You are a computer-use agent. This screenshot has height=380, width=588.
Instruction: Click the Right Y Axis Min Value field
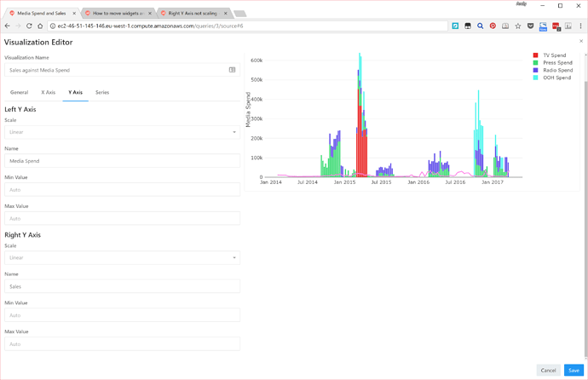tap(122, 315)
